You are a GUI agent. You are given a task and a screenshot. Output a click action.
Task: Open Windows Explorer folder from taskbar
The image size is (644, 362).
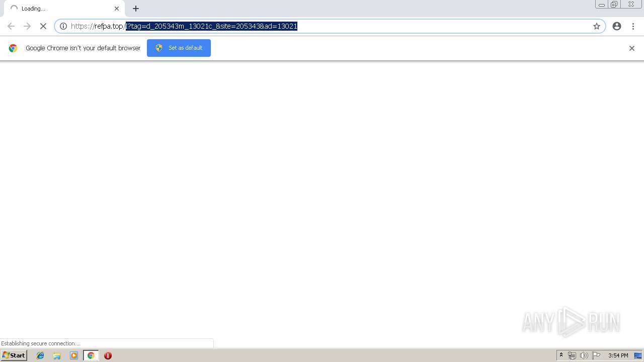click(x=57, y=355)
